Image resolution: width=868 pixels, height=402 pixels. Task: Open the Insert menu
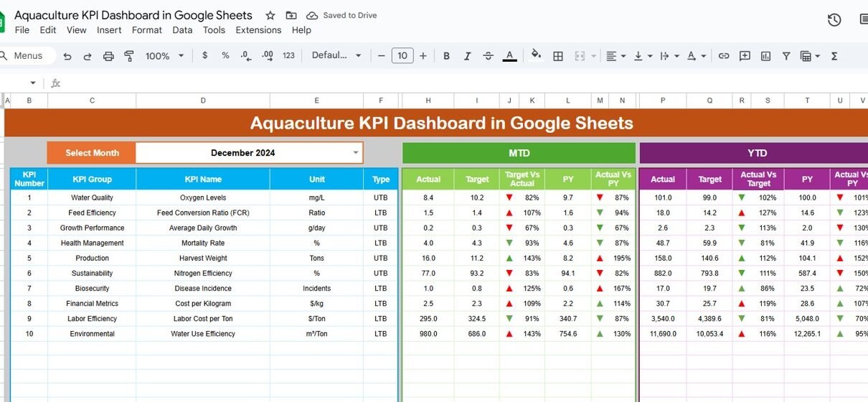(x=109, y=30)
